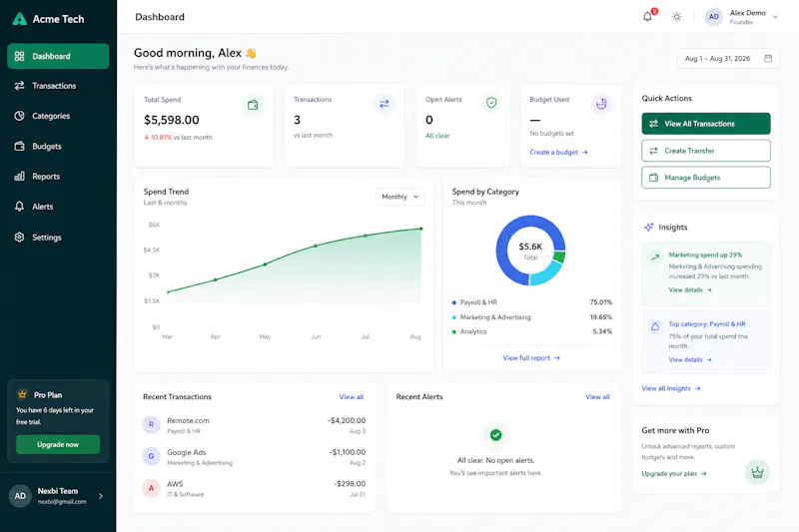Click the shield icon on Open Alerts card
Screen dimensions: 799x532
[x=491, y=103]
